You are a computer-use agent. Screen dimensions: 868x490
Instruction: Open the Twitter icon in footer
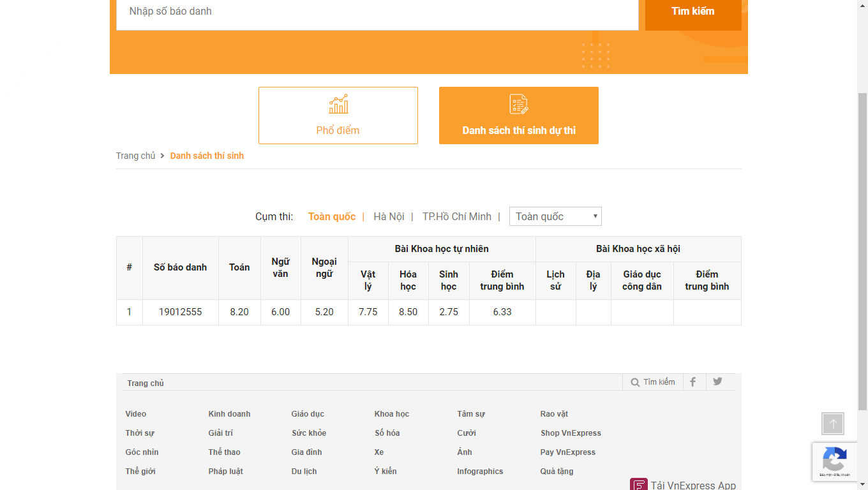tap(717, 382)
